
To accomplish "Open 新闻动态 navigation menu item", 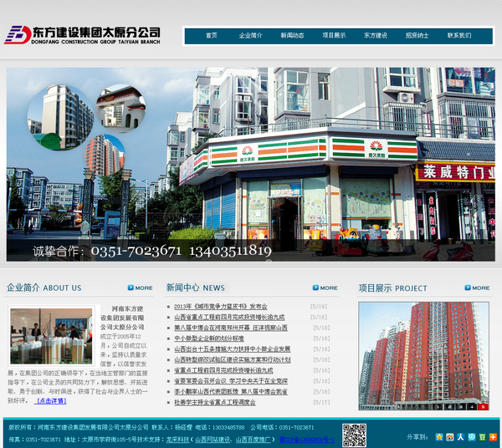I will 292,36.
